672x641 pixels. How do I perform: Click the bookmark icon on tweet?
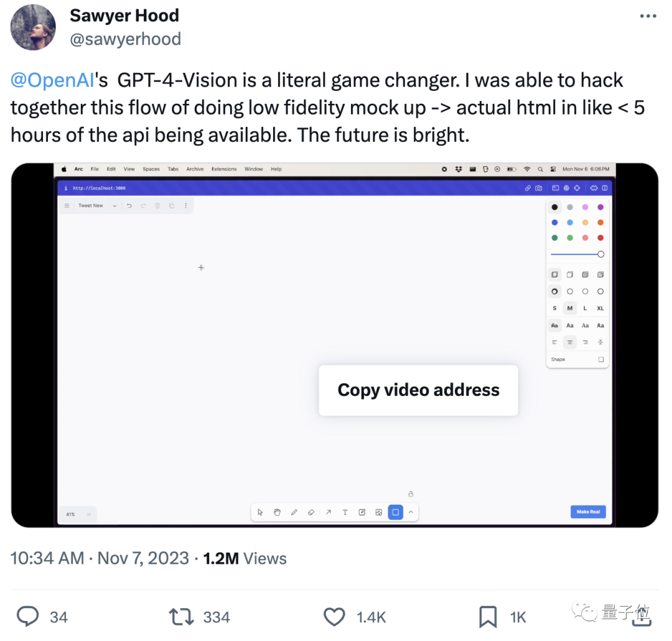[488, 617]
